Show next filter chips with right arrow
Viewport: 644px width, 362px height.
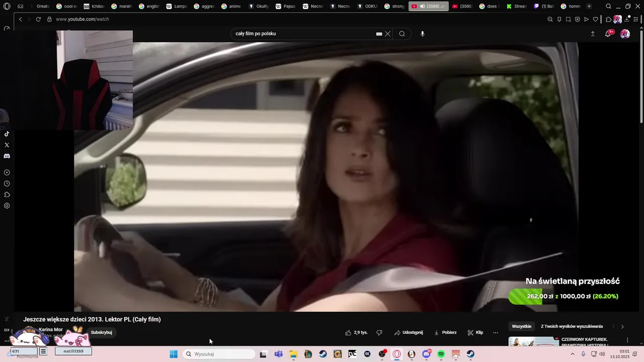tap(622, 326)
